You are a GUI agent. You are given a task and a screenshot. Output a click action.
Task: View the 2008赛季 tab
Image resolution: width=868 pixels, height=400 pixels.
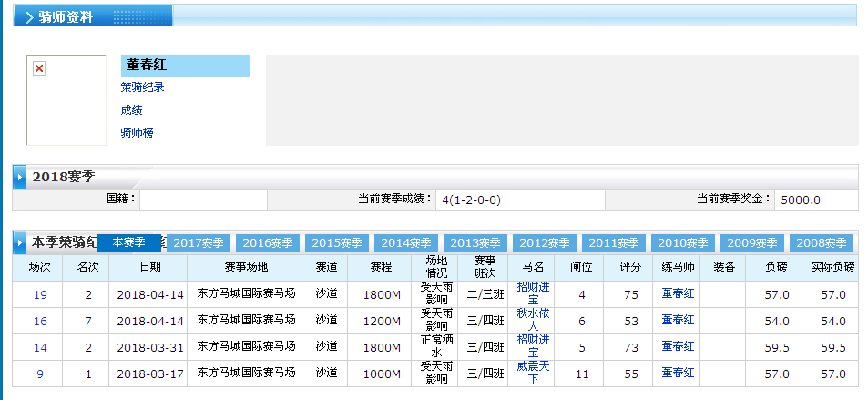click(x=822, y=243)
